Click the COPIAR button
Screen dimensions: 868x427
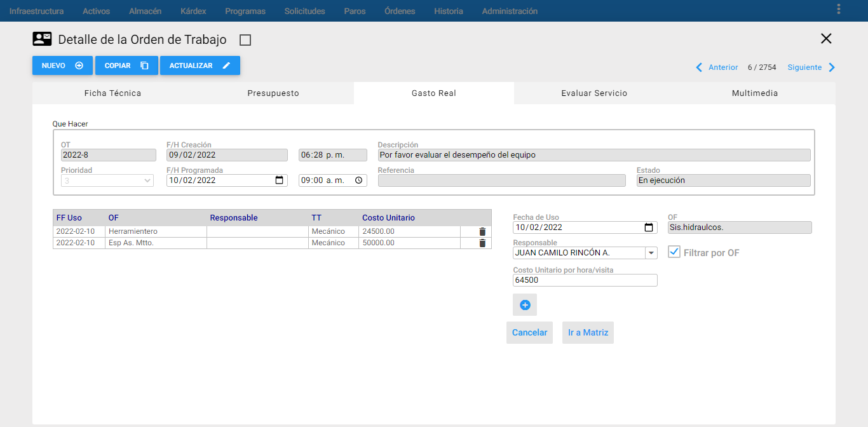tap(126, 65)
